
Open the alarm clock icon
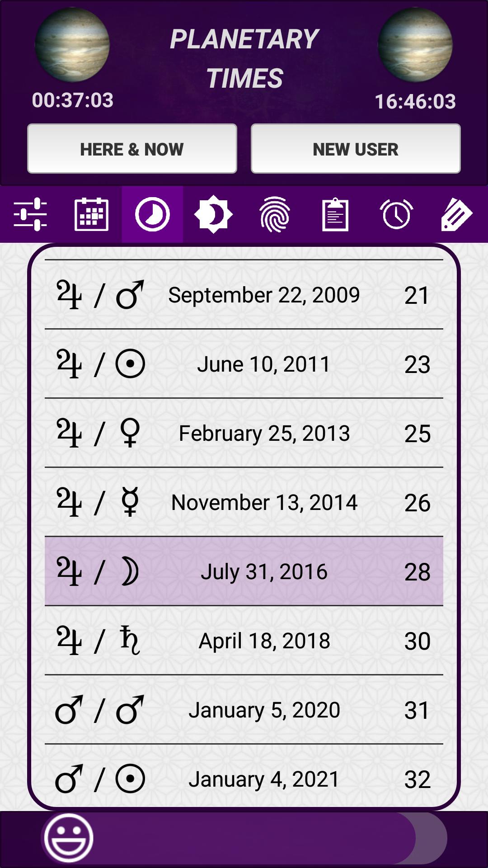point(396,214)
